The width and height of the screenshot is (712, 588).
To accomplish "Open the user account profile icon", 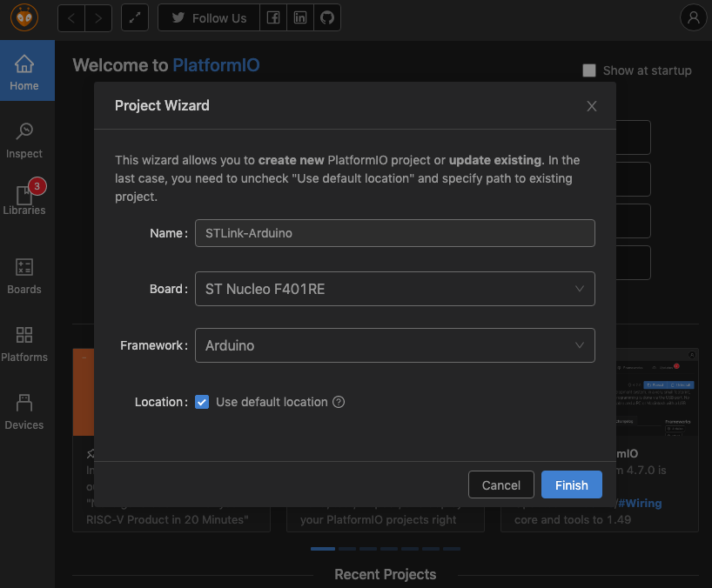I will tap(694, 17).
